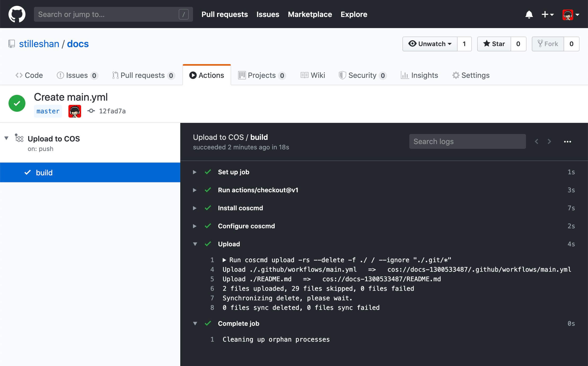This screenshot has width=588, height=366.
Task: Click the committer avatar beside master
Action: point(75,111)
